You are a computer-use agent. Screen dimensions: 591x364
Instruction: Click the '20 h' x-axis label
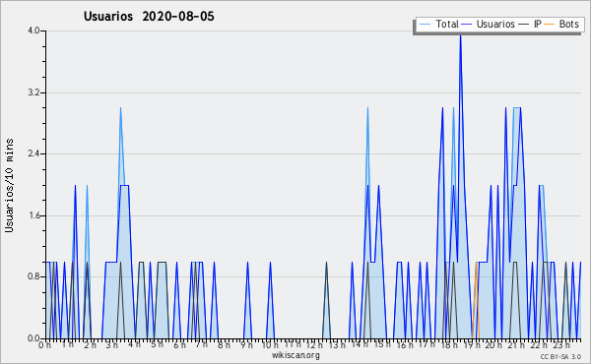[x=493, y=345]
